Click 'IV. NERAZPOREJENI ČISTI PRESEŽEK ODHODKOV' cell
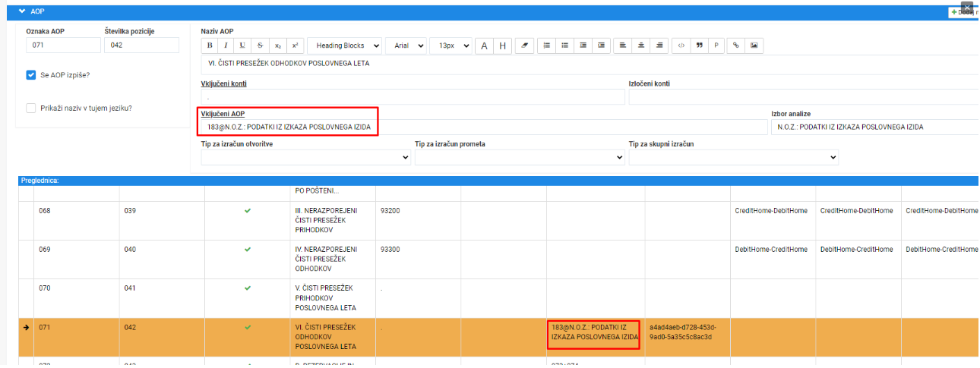 333,259
